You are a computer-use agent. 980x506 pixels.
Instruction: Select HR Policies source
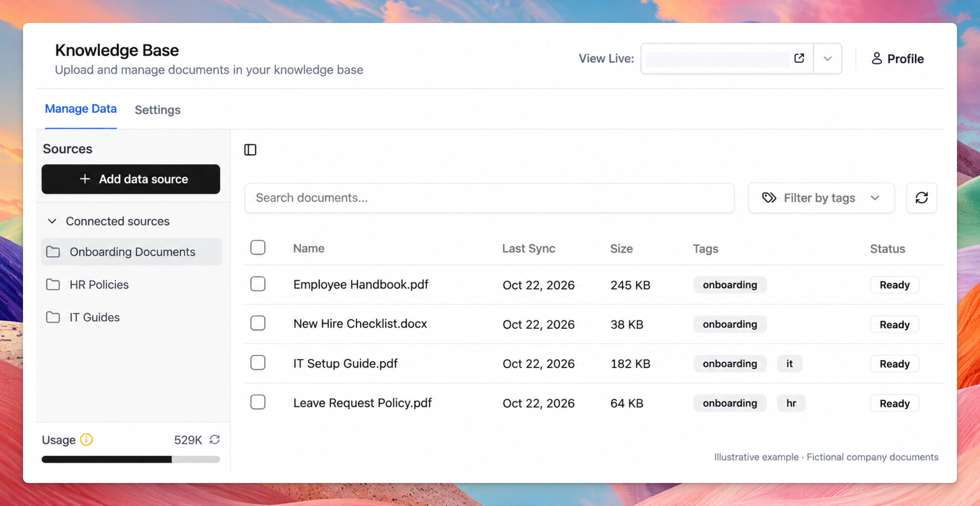(x=132, y=285)
